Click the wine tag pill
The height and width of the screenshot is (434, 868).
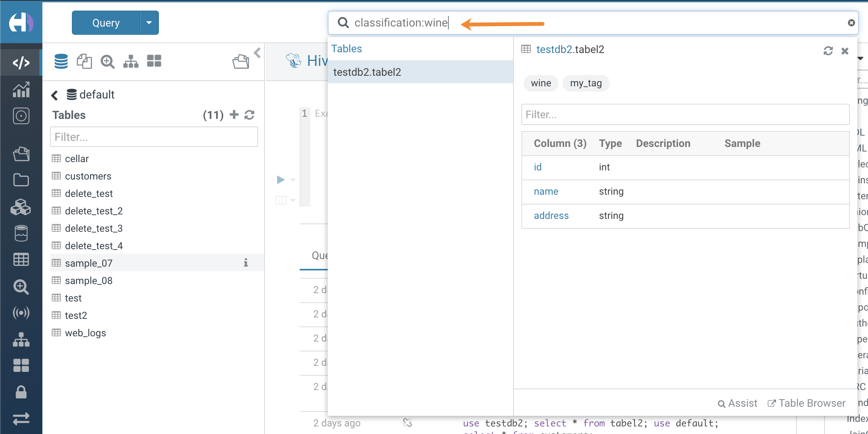click(541, 83)
